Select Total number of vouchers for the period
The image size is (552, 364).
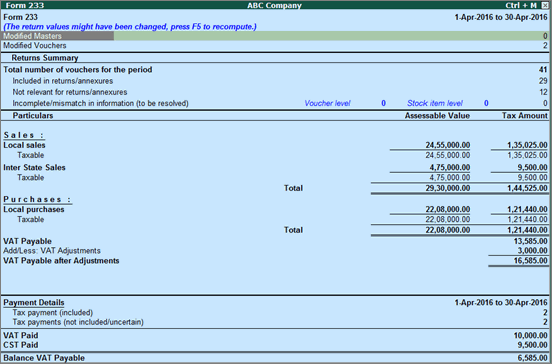click(x=275, y=69)
